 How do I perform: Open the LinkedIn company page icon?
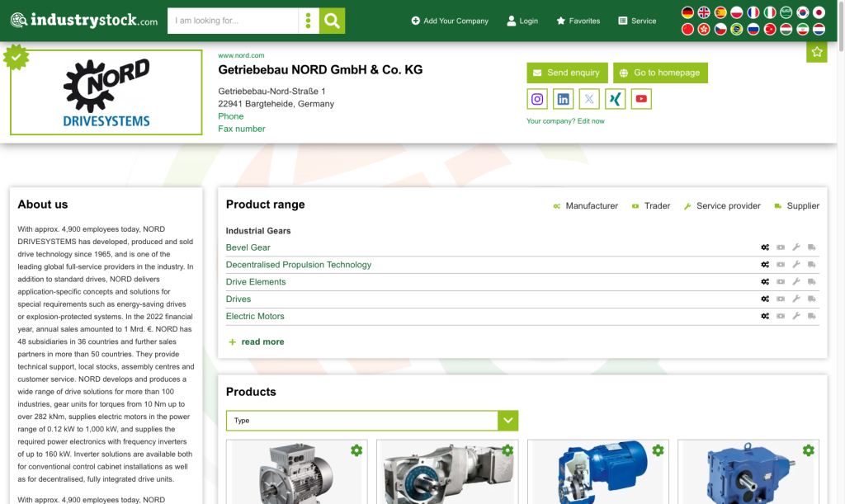pos(563,99)
